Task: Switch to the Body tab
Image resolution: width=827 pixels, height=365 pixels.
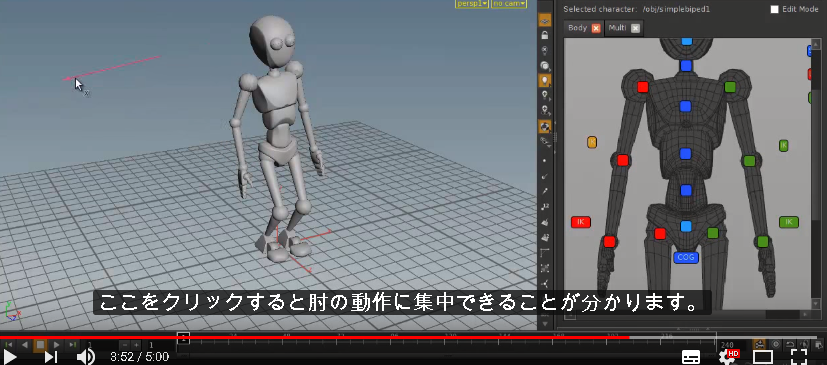Action: (578, 28)
